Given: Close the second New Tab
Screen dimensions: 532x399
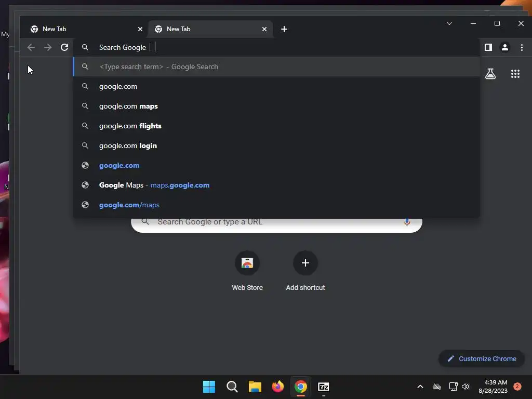Looking at the screenshot, I should click(x=264, y=29).
